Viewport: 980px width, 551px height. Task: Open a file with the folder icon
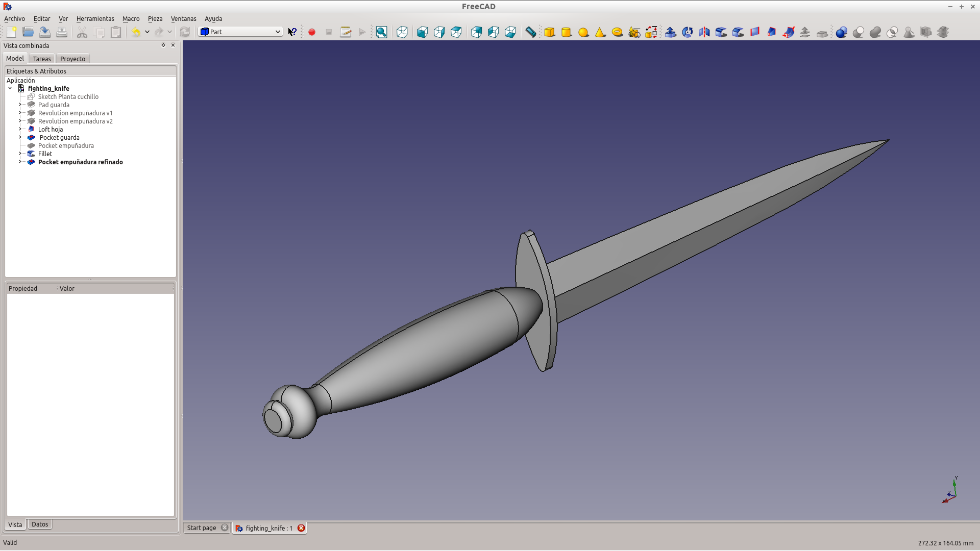(x=28, y=32)
